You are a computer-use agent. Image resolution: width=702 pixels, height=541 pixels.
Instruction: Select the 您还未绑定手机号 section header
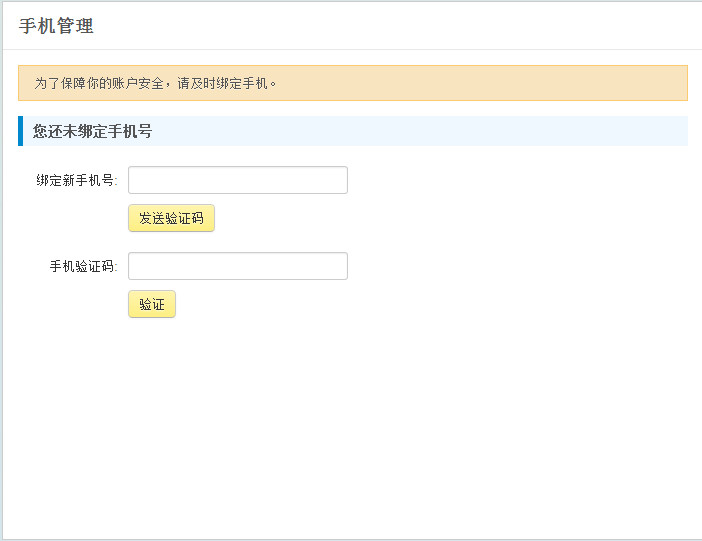pos(92,131)
